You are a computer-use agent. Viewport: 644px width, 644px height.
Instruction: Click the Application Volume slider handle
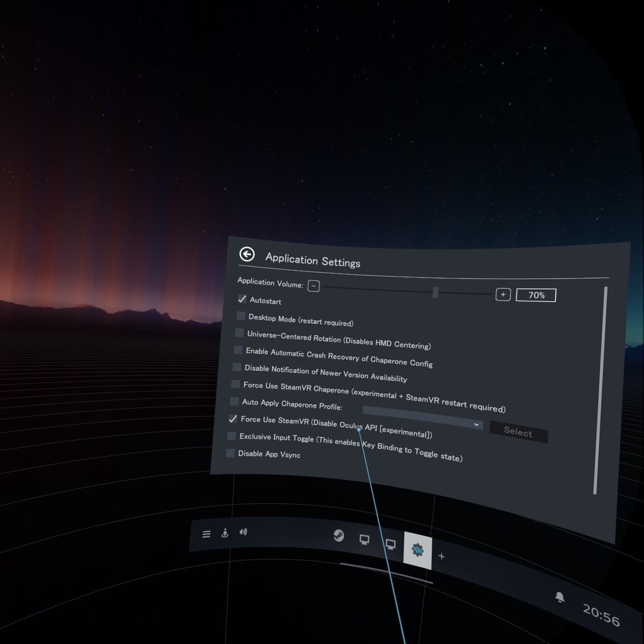point(435,292)
